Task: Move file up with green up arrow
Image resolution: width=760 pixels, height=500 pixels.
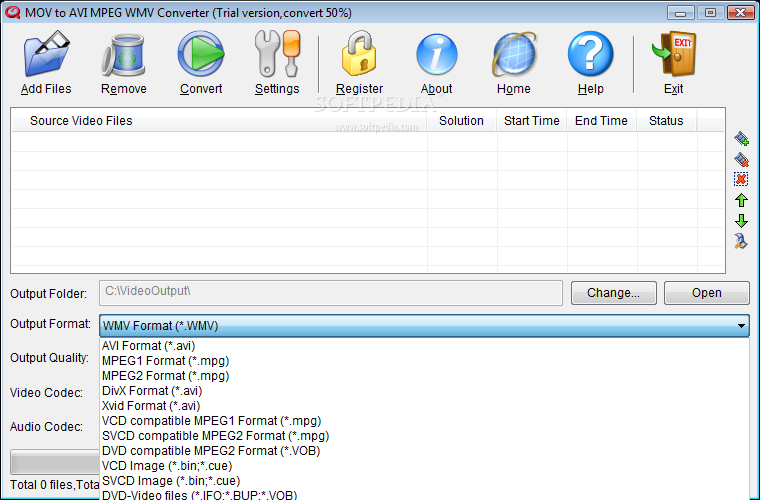Action: [741, 200]
